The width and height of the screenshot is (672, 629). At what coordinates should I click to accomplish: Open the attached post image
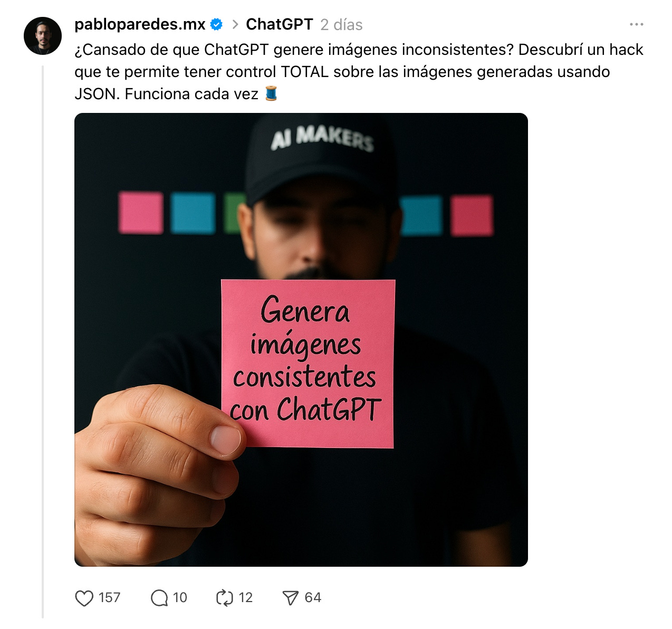coord(301,340)
